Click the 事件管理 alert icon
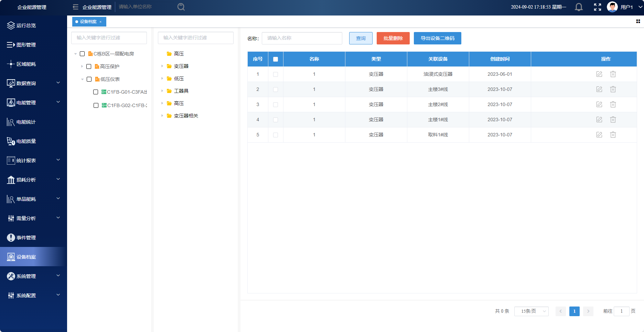The height and width of the screenshot is (332, 644). point(11,238)
